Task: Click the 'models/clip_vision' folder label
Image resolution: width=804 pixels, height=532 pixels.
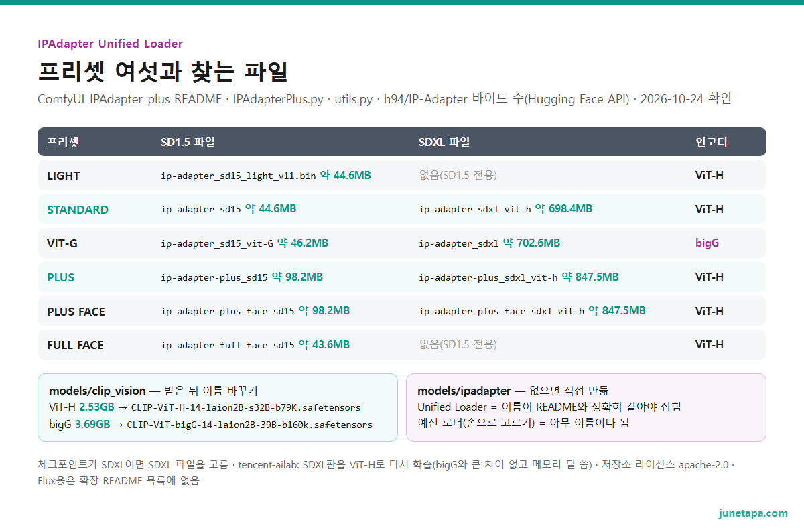Action: click(97, 391)
